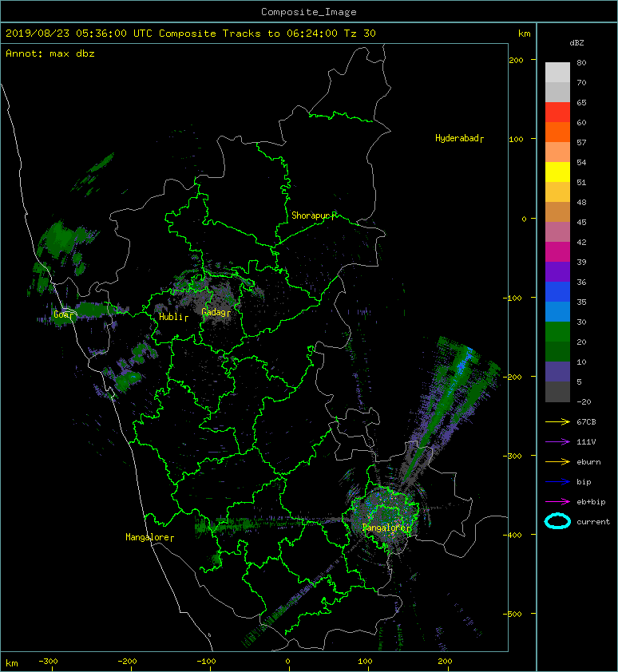Image resolution: width=618 pixels, height=672 pixels.
Task: Click the cyan current ellipse legend icon
Action: pos(557,521)
